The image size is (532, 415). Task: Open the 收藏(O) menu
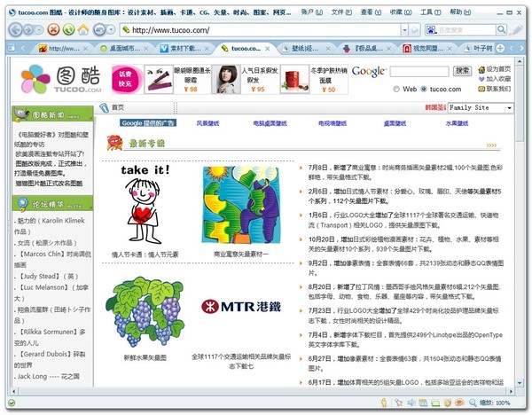[x=401, y=12]
